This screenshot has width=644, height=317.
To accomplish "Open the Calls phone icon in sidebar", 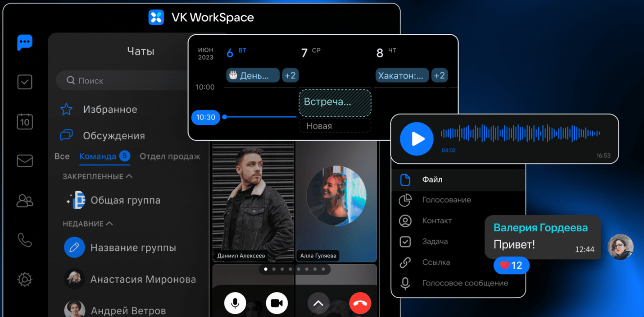I will pos(24,240).
